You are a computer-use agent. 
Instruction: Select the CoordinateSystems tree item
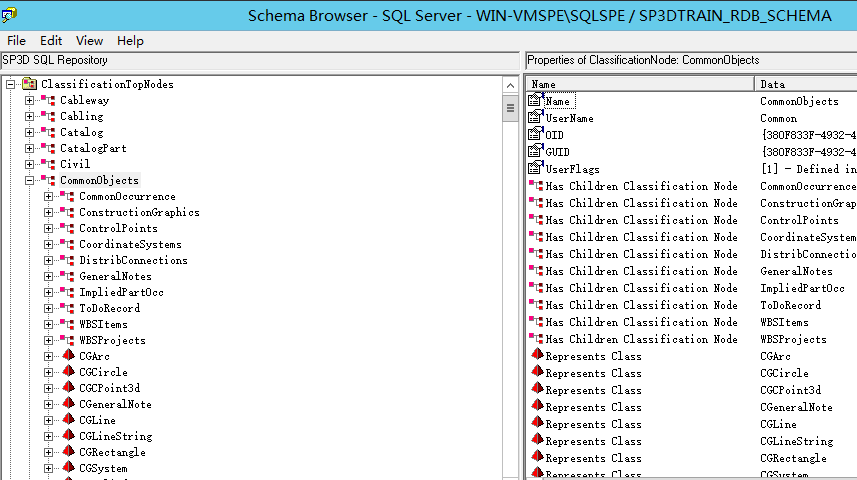[x=130, y=244]
